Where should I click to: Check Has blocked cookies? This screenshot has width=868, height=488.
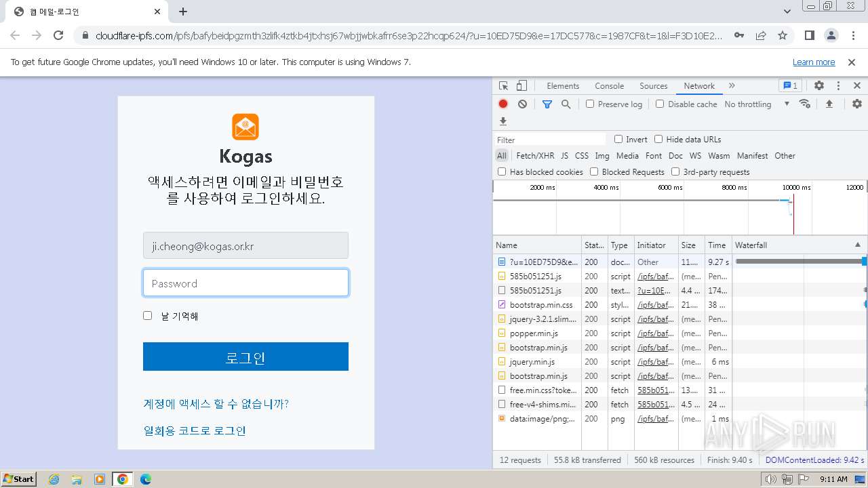coord(502,172)
